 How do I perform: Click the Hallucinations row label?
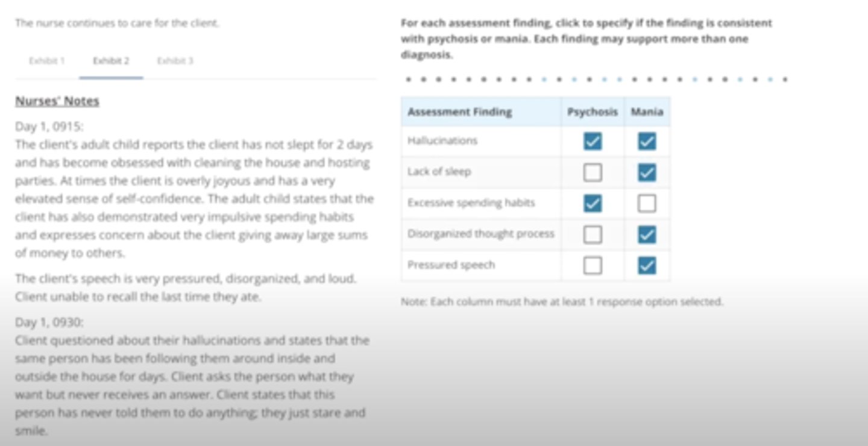tap(442, 141)
